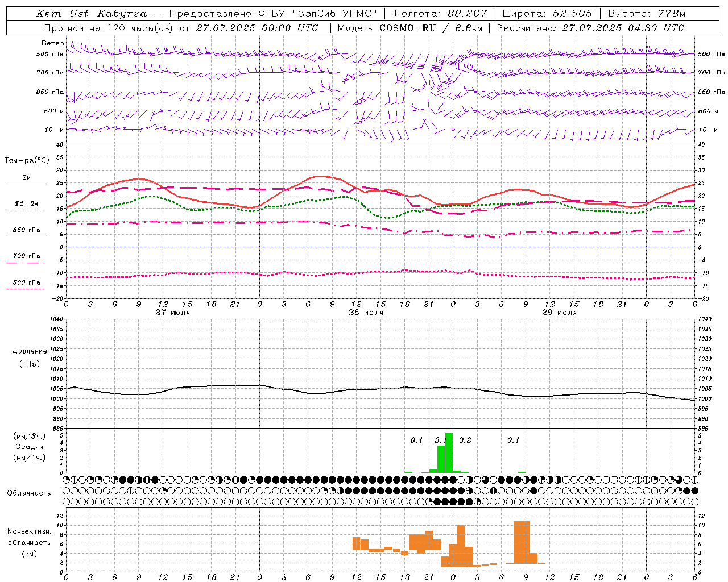Click the '29 июля' date label
The width and height of the screenshot is (728, 582).
coord(559,312)
